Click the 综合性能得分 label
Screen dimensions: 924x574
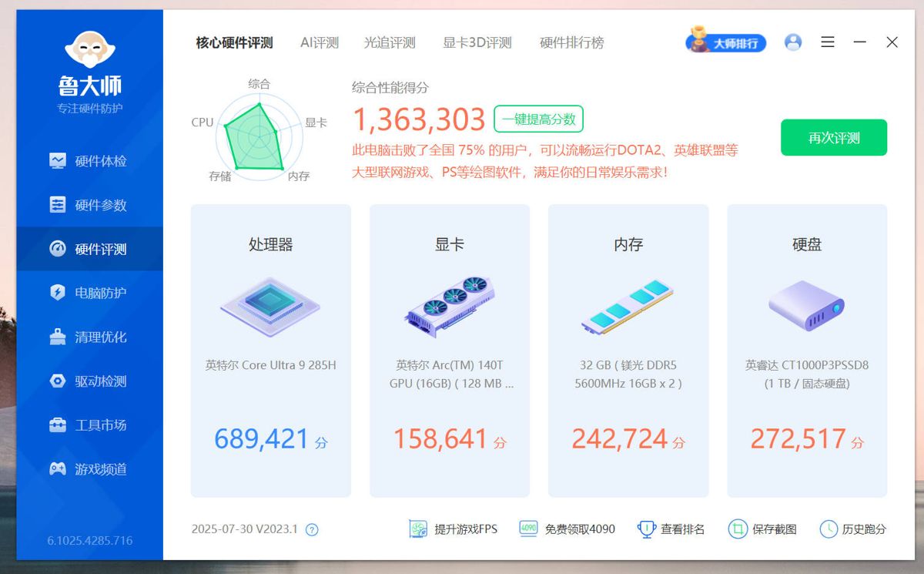390,88
